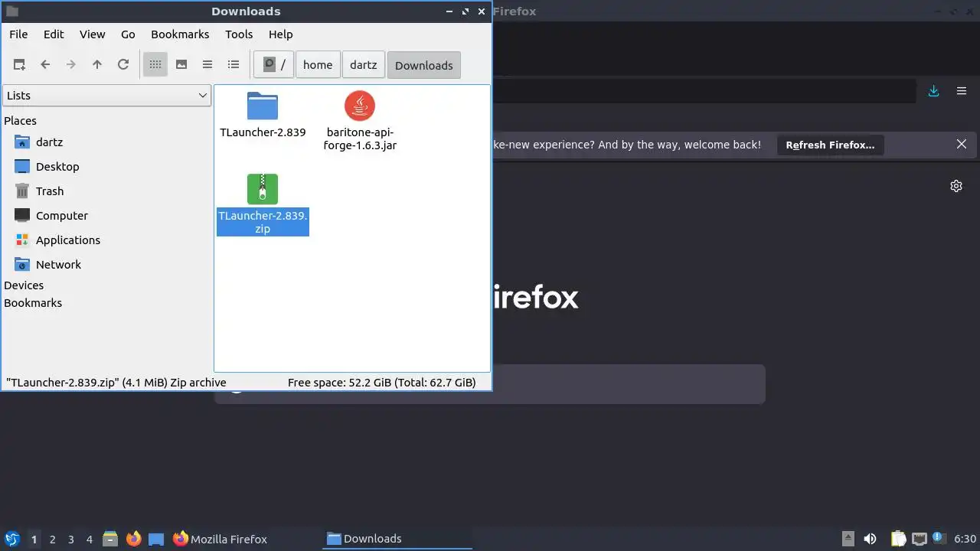
Task: Open Firefox new tab settings gear
Action: point(956,186)
